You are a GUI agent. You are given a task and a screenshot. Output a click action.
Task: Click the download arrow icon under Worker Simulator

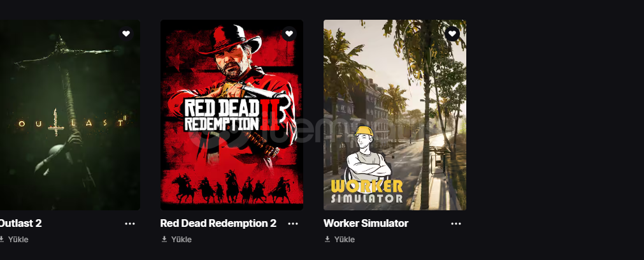click(x=327, y=239)
